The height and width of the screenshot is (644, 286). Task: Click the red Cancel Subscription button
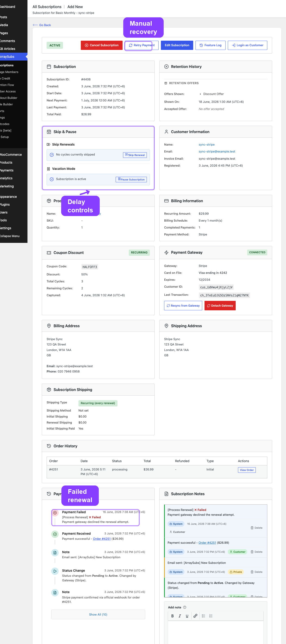tap(102, 45)
